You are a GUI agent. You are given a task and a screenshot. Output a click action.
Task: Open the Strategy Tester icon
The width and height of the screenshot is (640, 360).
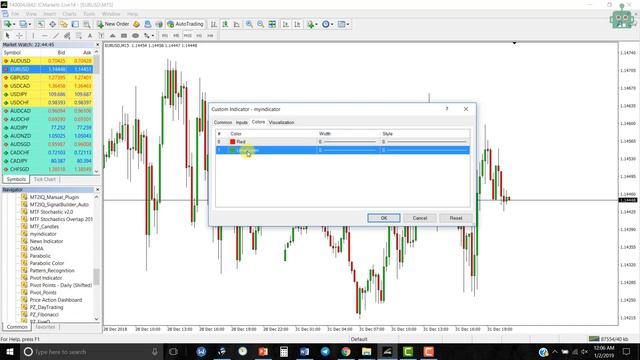pos(87,24)
